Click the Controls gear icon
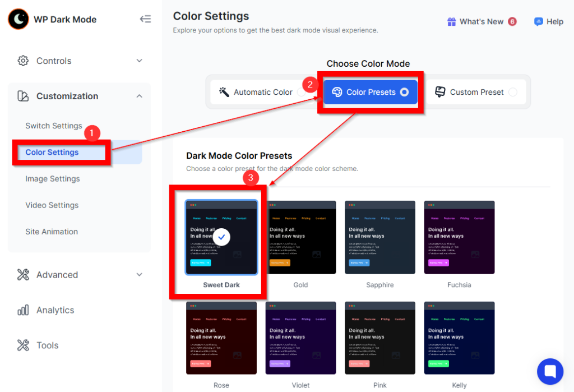Viewport: 574px width, 392px height. [x=23, y=61]
